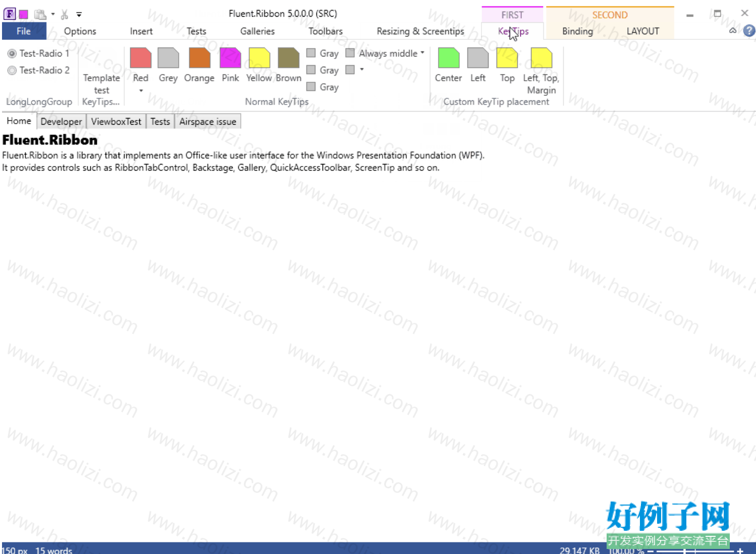The image size is (756, 554).
Task: Click the LongLongGroup group label
Action: [x=39, y=102]
